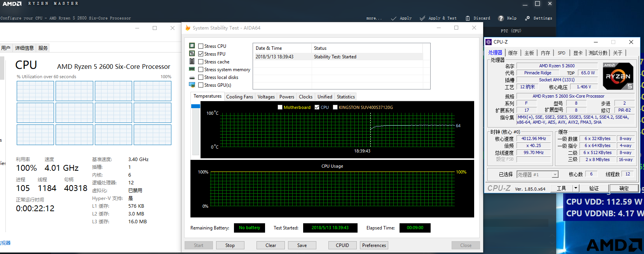Click Apply in Ryzen Master

click(x=401, y=18)
